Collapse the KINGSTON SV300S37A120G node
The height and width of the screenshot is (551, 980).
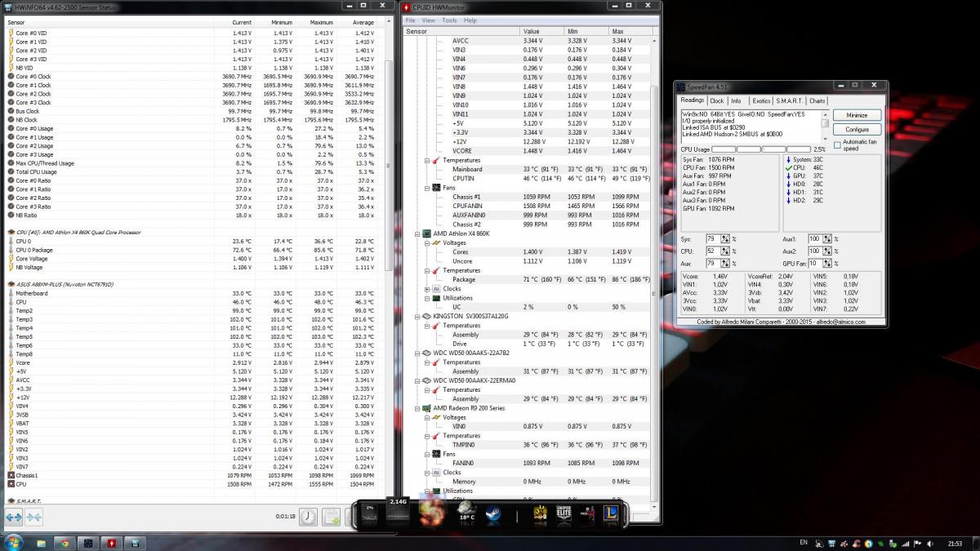point(416,316)
